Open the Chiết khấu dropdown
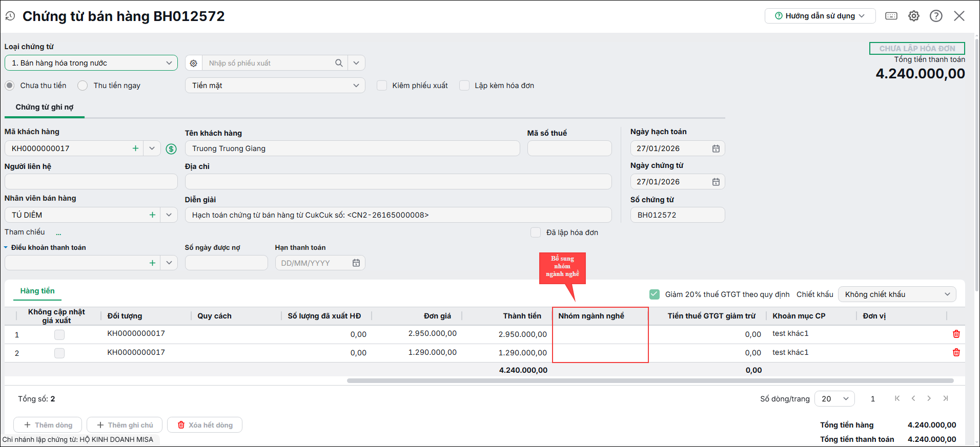This screenshot has width=980, height=447. [897, 294]
